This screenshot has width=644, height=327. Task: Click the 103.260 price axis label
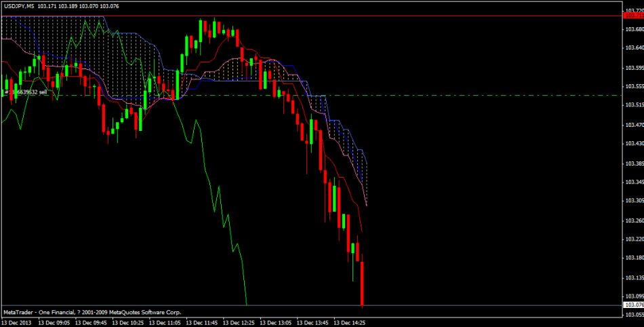click(633, 220)
